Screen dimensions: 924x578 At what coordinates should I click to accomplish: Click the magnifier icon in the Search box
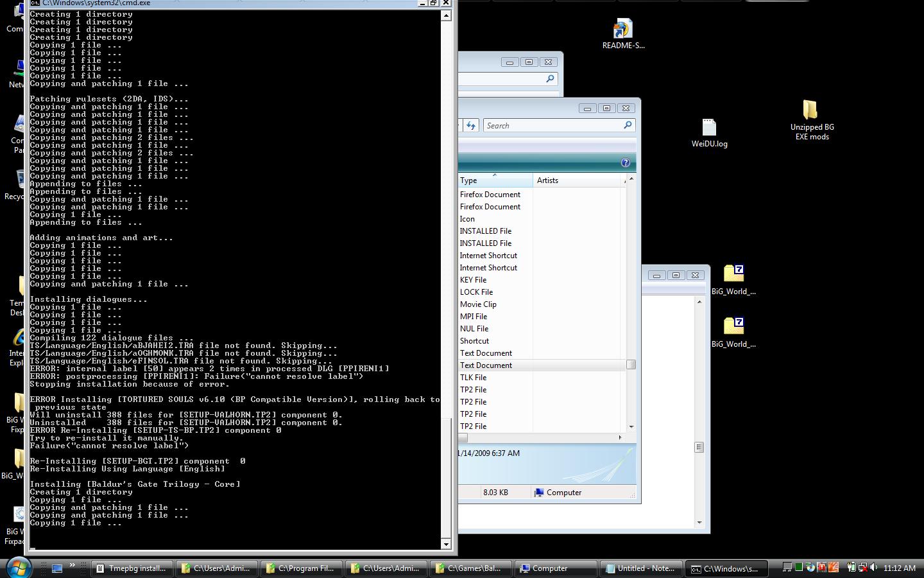[628, 125]
